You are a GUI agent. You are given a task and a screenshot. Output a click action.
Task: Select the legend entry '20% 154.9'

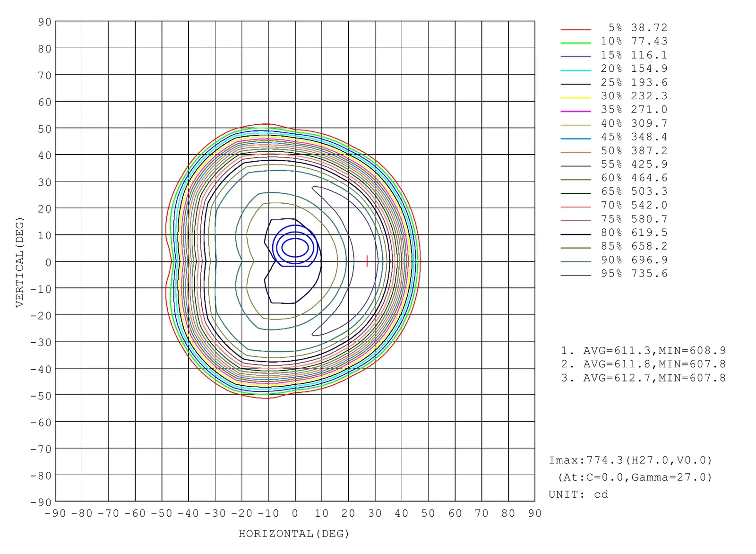(x=614, y=69)
